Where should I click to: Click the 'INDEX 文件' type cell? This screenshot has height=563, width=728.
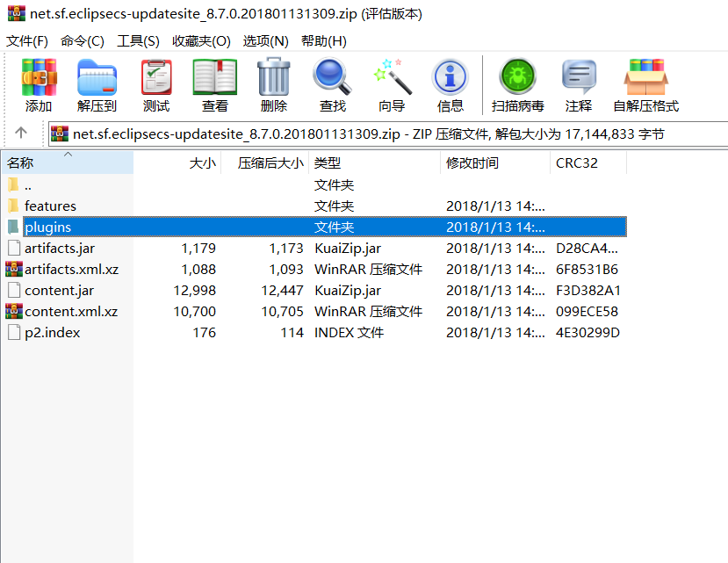[350, 333]
